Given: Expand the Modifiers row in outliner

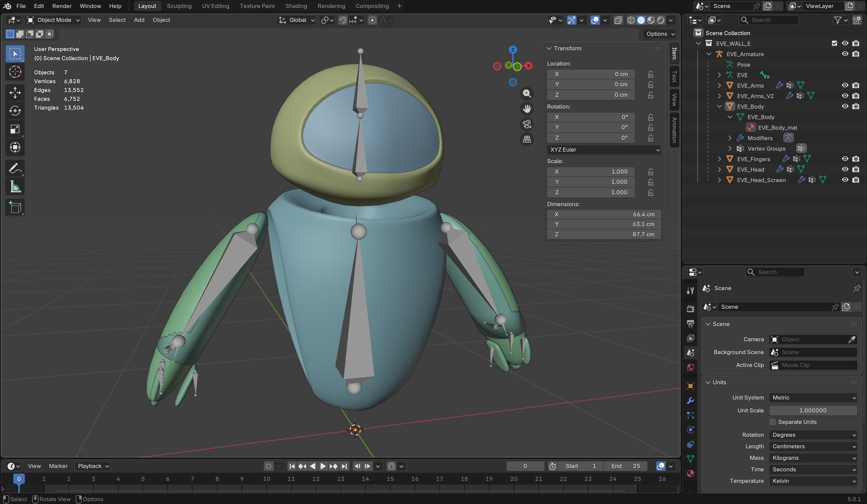Looking at the screenshot, I should pyautogui.click(x=730, y=138).
